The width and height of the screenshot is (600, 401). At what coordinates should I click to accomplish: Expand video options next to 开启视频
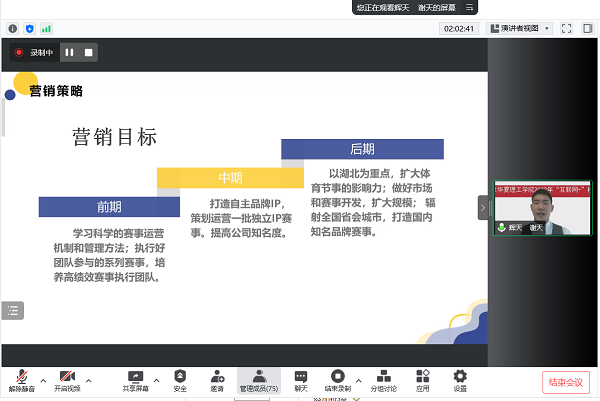pyautogui.click(x=88, y=380)
